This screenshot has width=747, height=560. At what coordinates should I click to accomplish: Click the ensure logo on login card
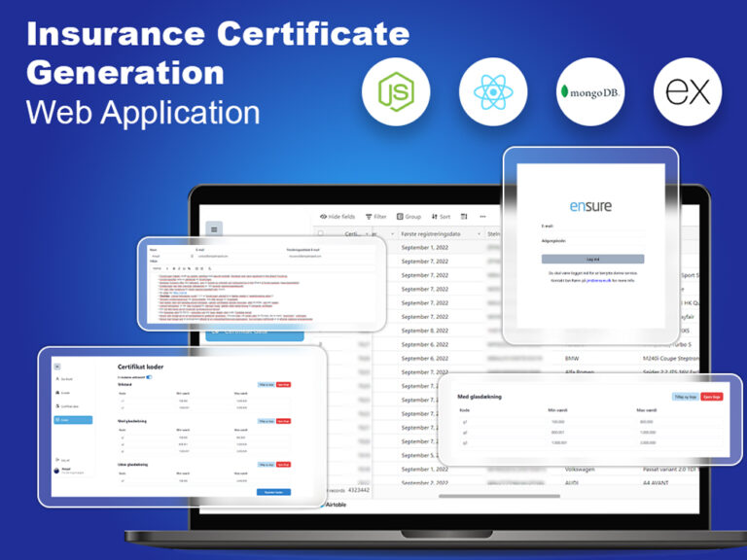tap(590, 206)
